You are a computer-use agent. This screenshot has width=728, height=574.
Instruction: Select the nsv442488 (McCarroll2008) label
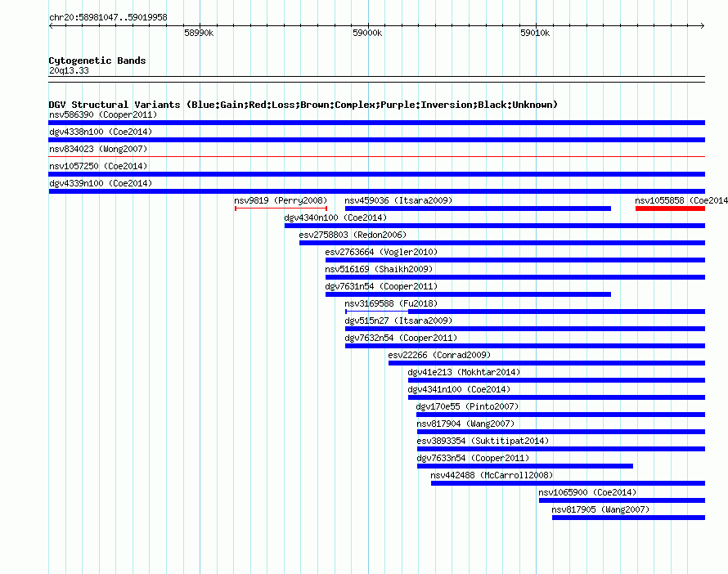click(492, 475)
